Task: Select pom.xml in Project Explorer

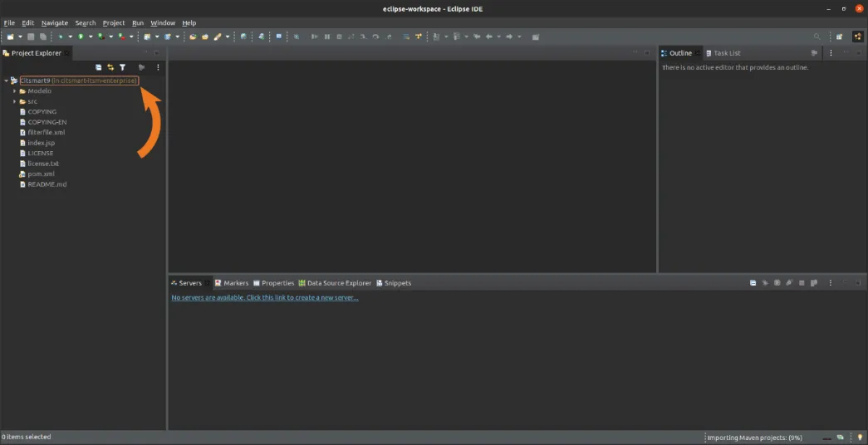Action: tap(41, 174)
